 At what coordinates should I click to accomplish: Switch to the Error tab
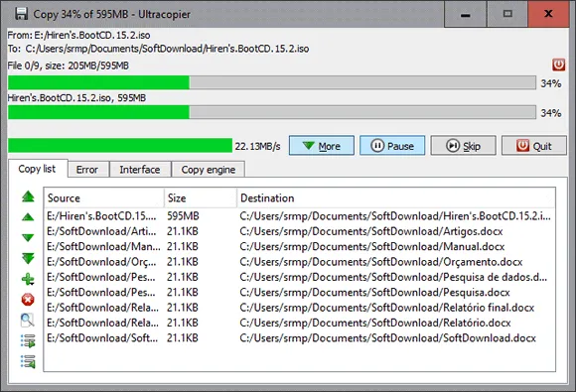tap(87, 170)
